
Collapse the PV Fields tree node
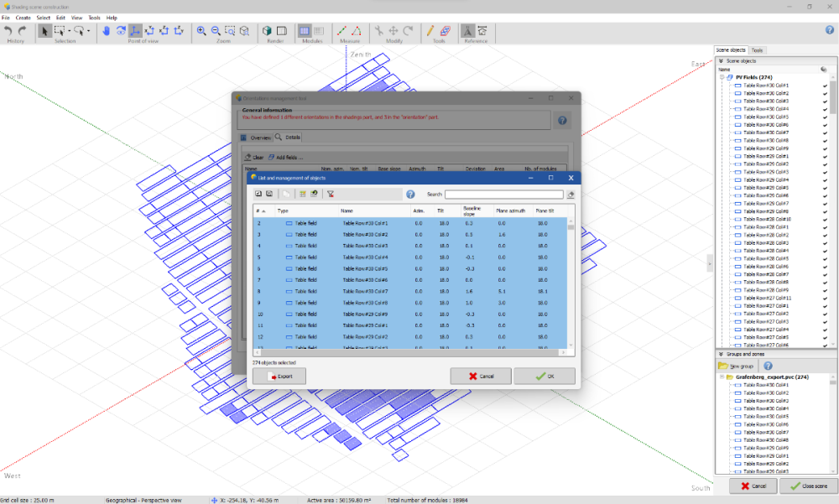click(722, 77)
